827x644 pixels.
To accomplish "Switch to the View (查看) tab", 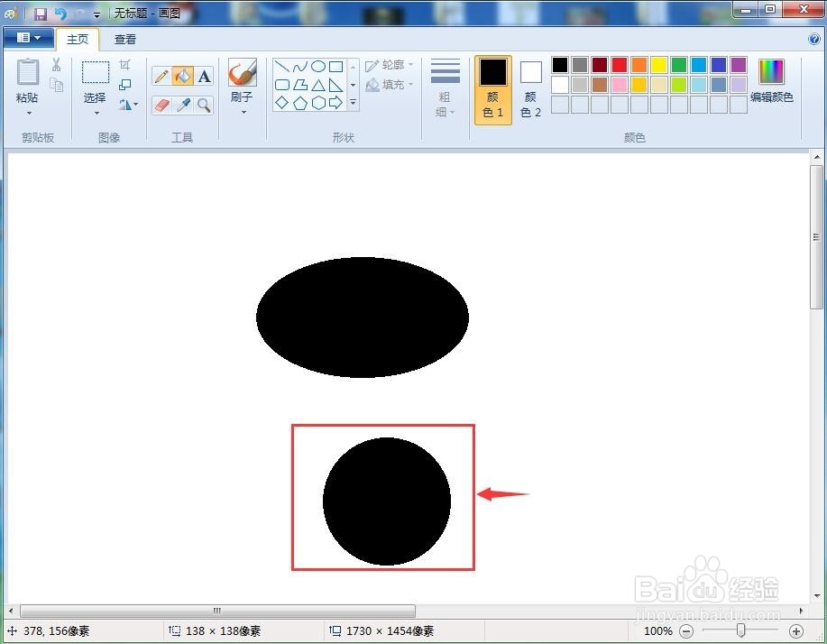I will 125,40.
